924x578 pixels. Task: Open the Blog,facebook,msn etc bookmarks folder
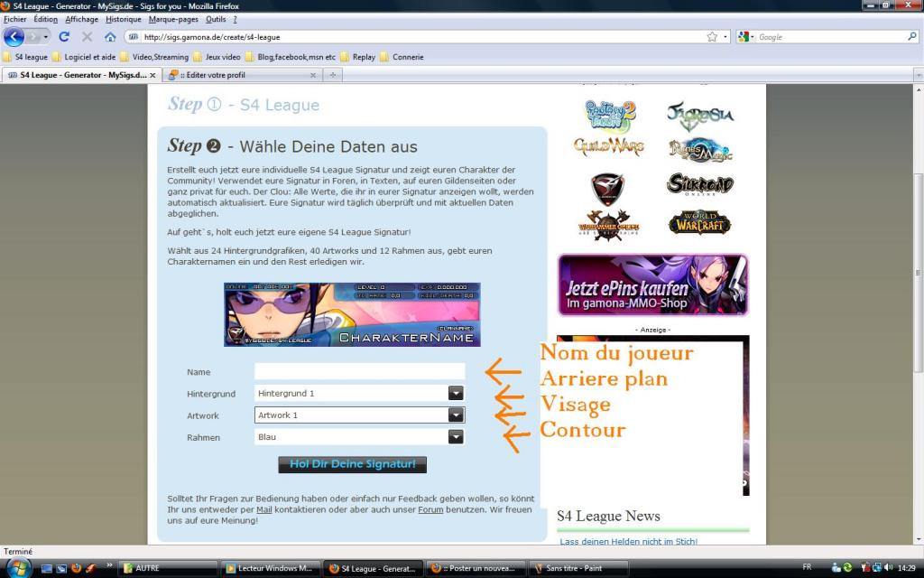coord(291,57)
